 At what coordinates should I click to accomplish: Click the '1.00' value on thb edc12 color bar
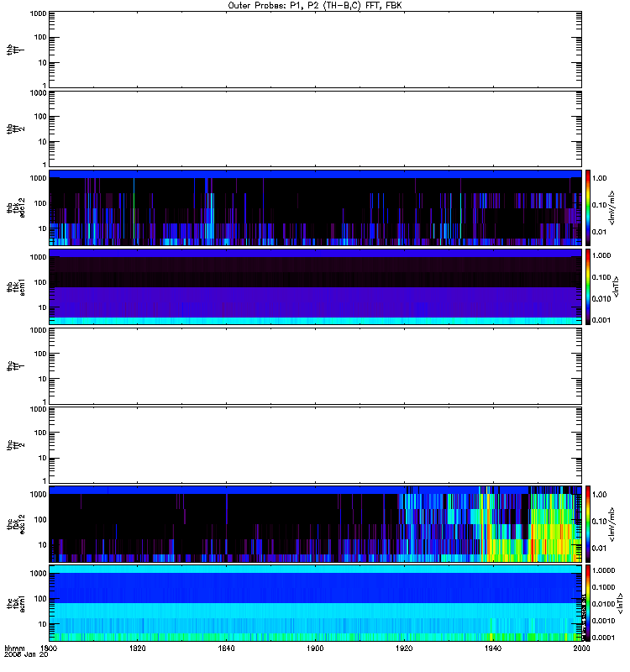(x=599, y=178)
